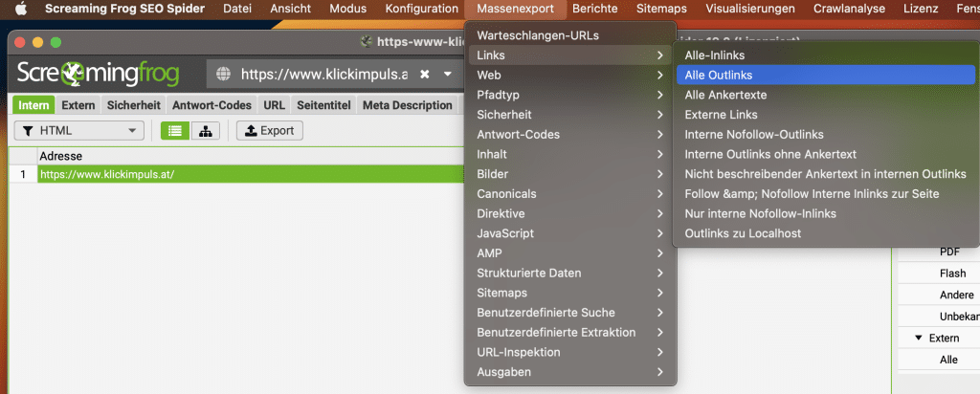Click the globe icon in URL bar
This screenshot has height=394, width=980.
224,75
